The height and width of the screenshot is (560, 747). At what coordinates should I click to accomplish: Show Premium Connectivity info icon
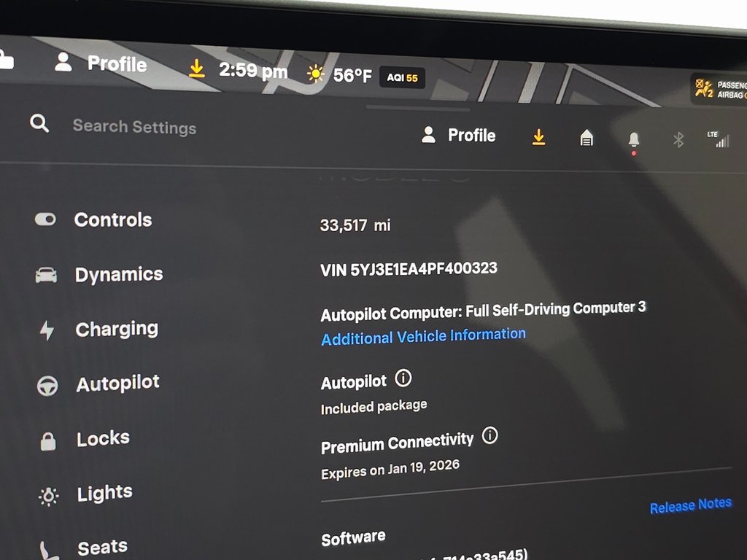tap(490, 436)
